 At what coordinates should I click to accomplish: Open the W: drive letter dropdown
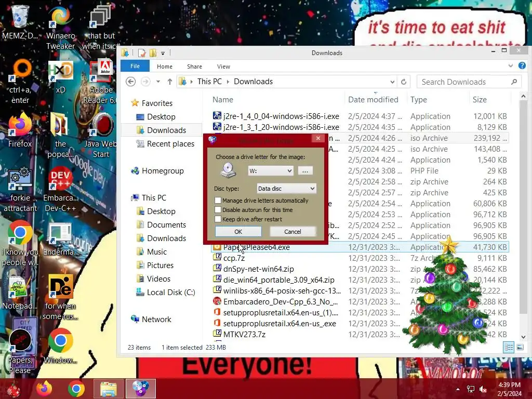pos(270,170)
